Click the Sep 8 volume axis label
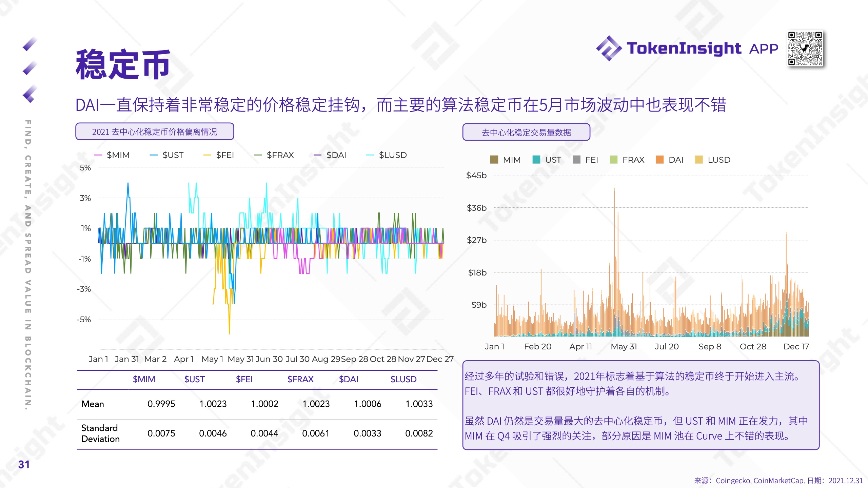This screenshot has height=488, width=868. tap(710, 347)
